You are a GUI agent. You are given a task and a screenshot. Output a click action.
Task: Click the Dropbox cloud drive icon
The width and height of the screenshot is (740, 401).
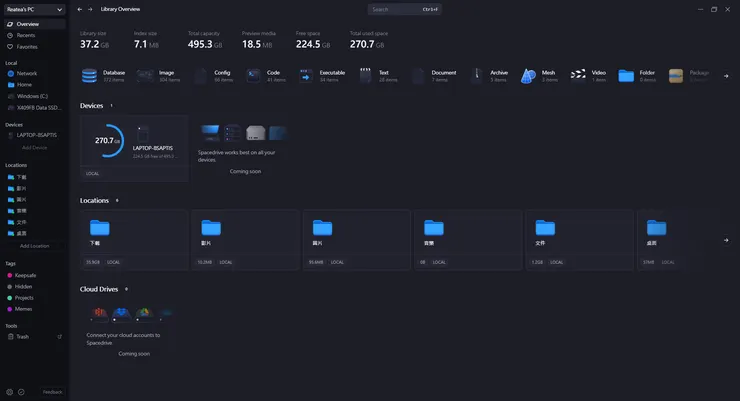point(121,313)
